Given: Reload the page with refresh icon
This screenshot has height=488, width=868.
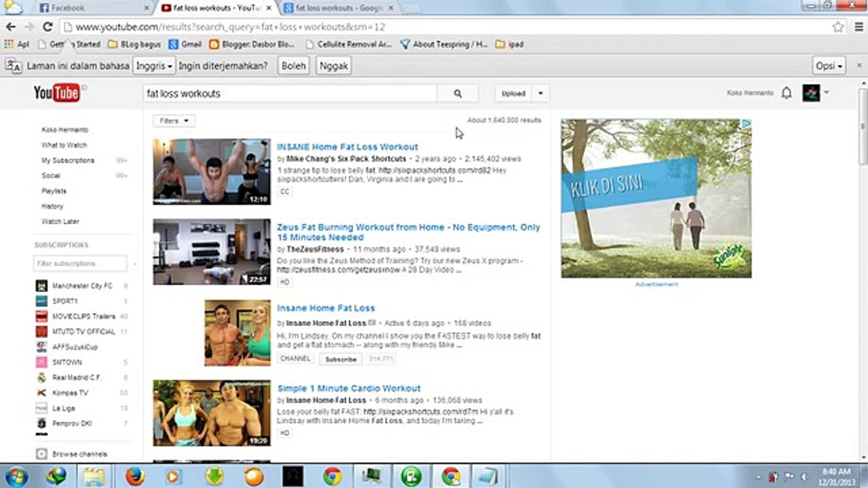Looking at the screenshot, I should coord(47,27).
